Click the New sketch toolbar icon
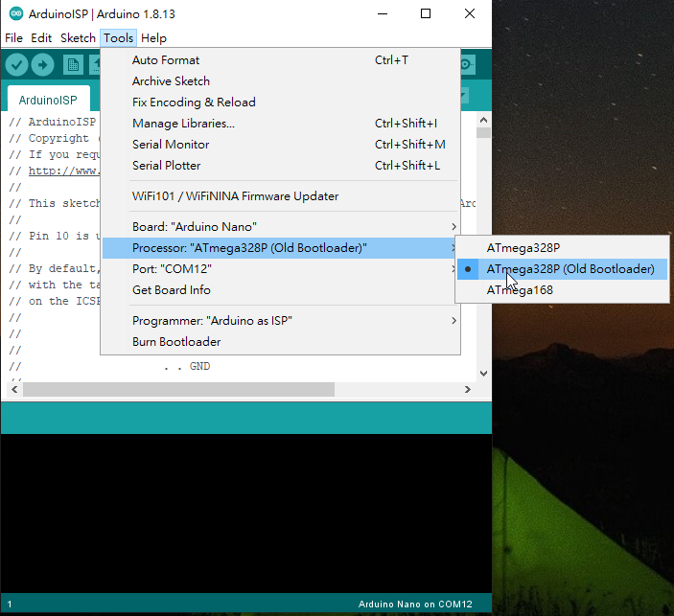This screenshot has height=616, width=674. pos(73,64)
